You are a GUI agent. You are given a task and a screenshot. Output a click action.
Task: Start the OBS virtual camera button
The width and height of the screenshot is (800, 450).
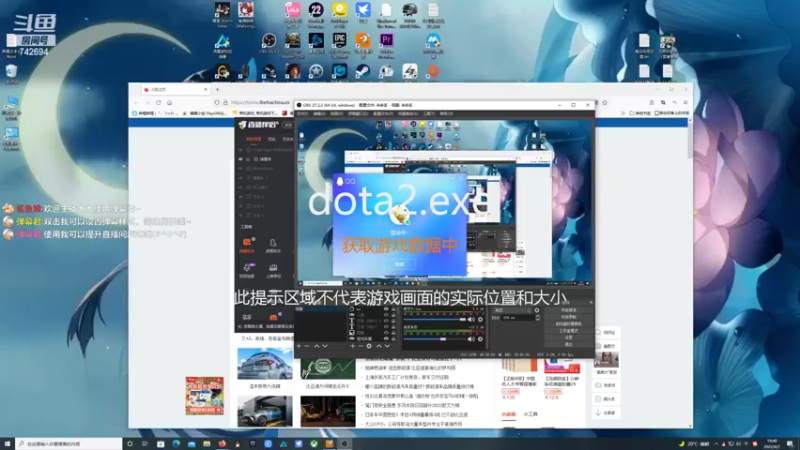[569, 324]
